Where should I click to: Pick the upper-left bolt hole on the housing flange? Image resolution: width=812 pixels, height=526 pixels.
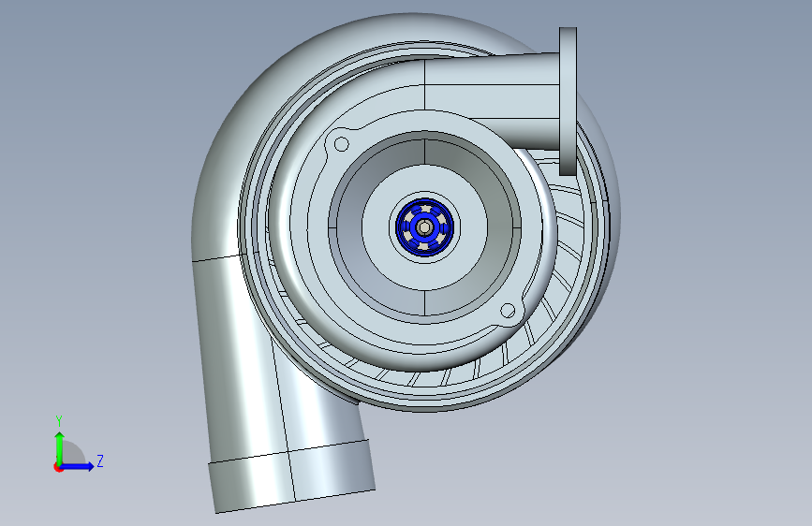point(341,144)
